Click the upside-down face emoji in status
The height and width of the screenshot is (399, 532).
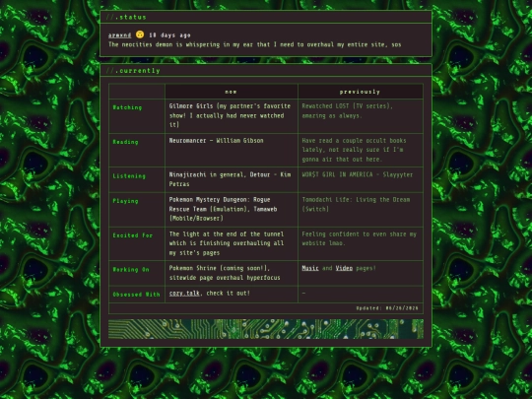coord(140,34)
